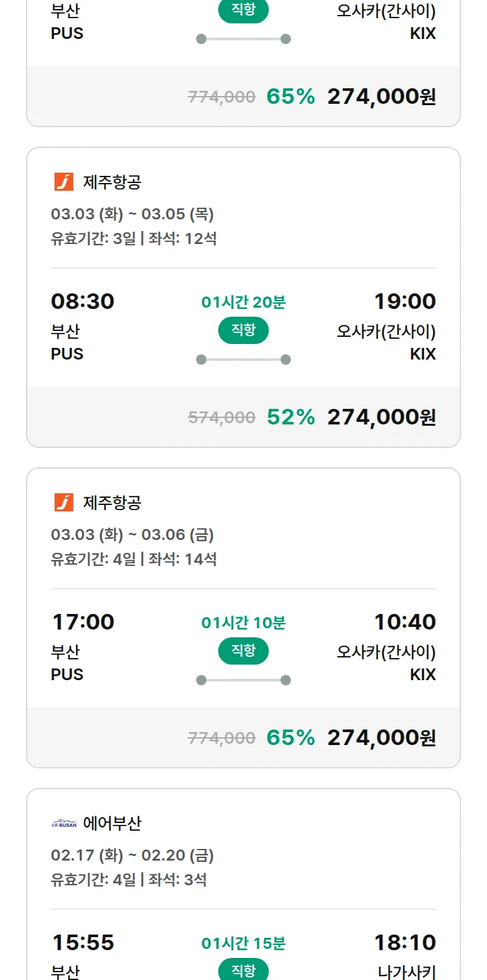Click the route line under the 01시간 10분 duration

click(x=243, y=680)
